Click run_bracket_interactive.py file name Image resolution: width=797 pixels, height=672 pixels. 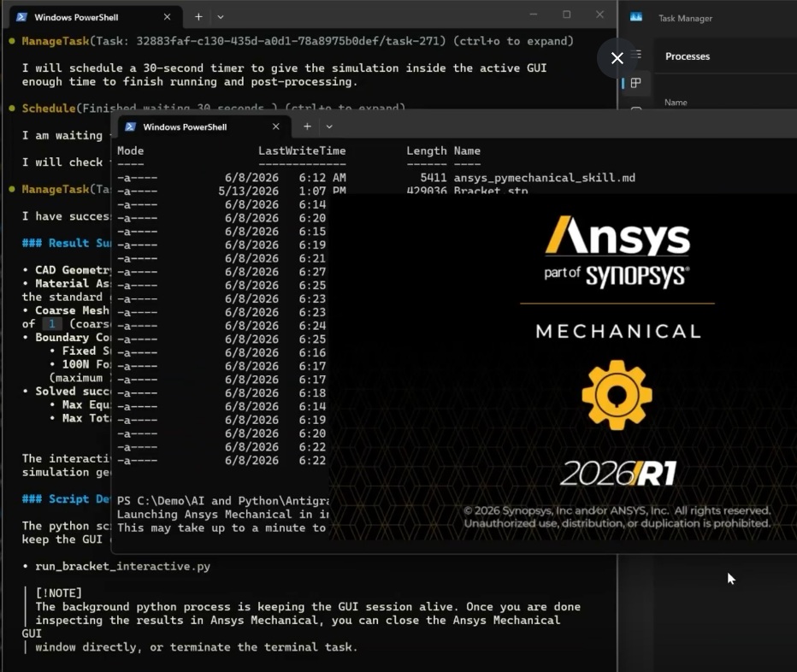tap(122, 566)
